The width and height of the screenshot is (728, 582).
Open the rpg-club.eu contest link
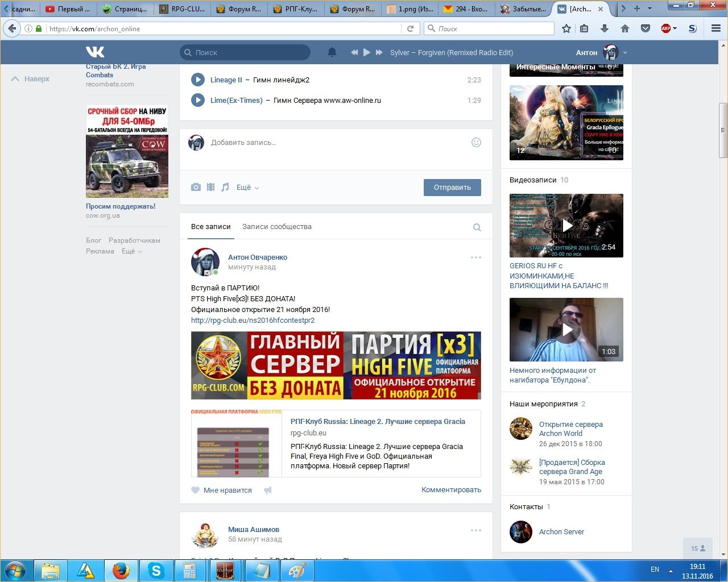pos(253,321)
